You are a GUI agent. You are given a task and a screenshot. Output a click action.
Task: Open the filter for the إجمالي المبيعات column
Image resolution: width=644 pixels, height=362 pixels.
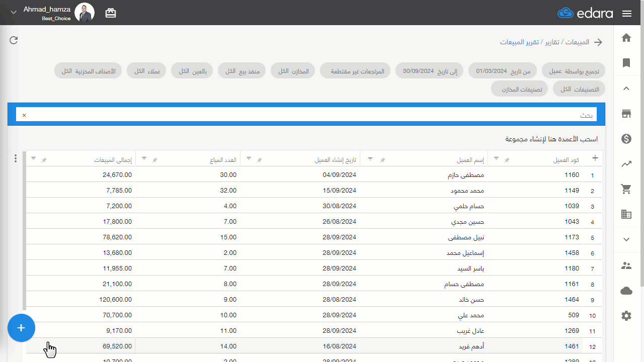coord(33,158)
